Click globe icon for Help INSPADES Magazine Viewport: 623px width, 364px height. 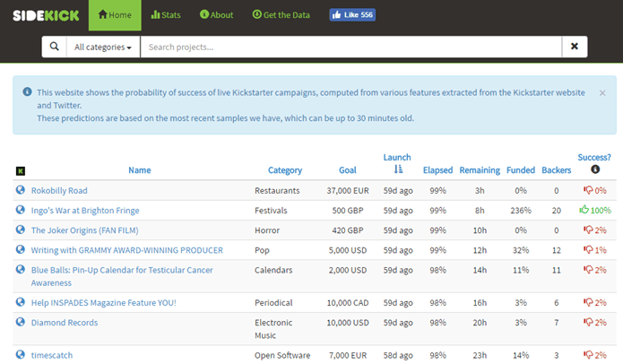[21, 302]
